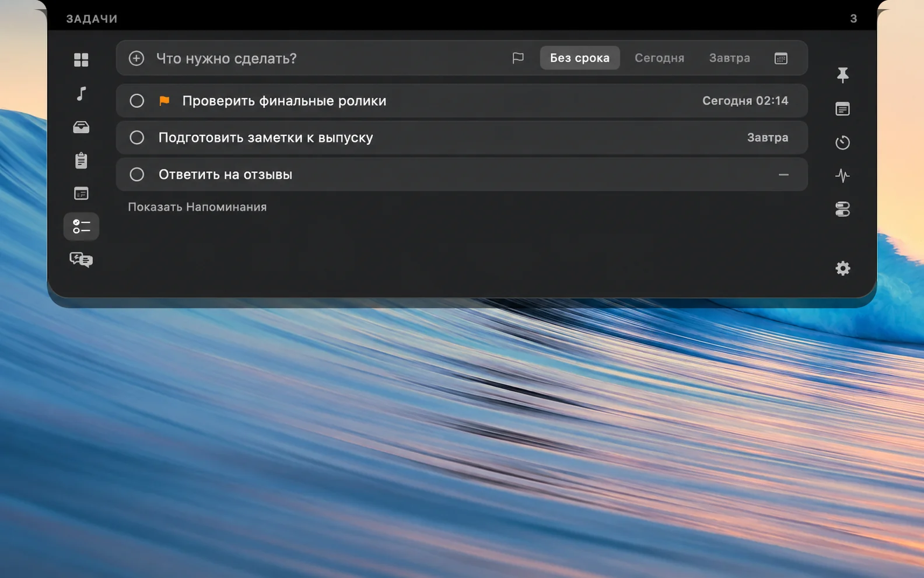Select the "Сегодня" due date tab
Screen dimensions: 924x578
tap(659, 58)
